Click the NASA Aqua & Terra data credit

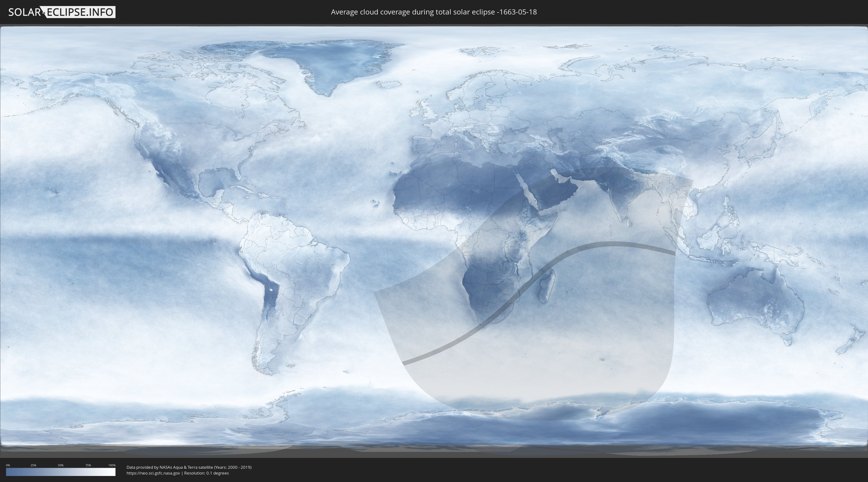189,467
